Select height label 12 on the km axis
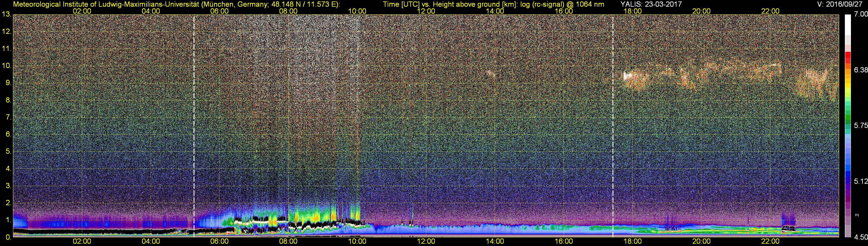This screenshot has height=246, width=868. 6,32
